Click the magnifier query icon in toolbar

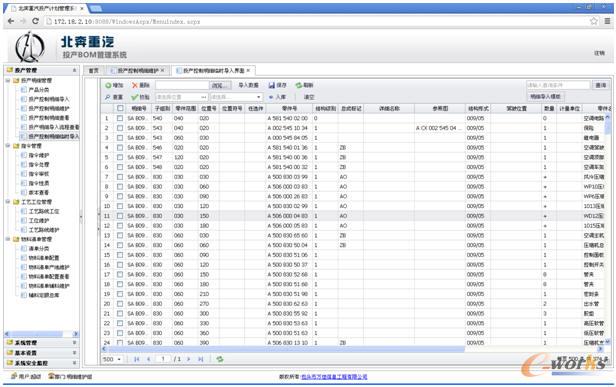pos(108,97)
